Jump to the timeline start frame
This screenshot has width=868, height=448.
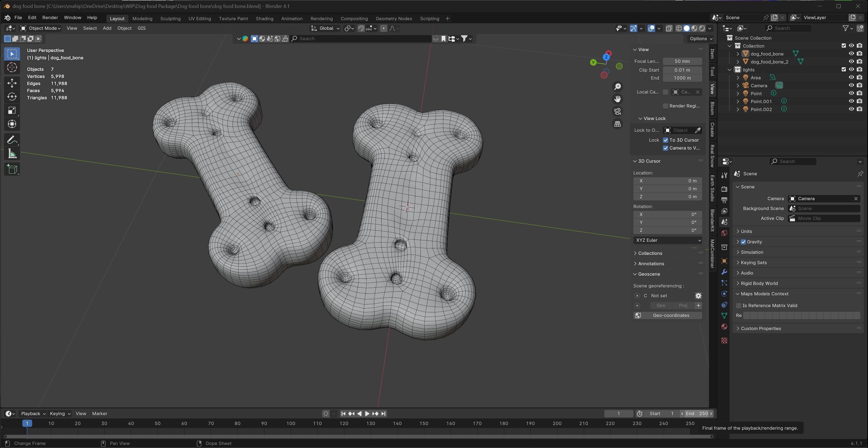point(343,414)
